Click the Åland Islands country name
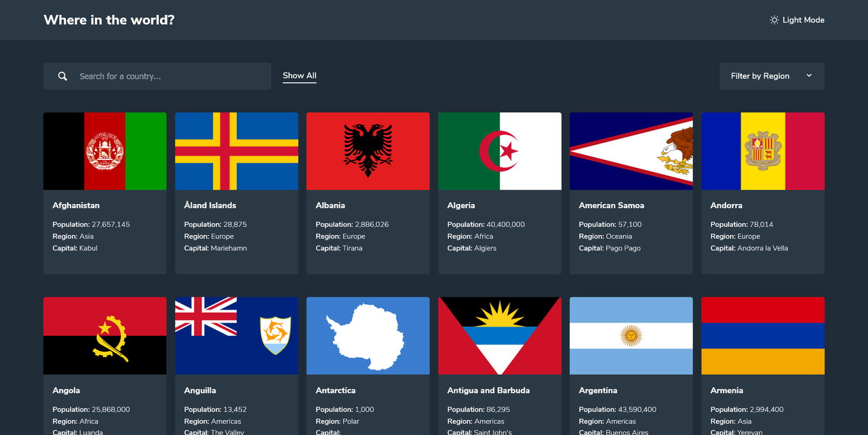868x435 pixels. 210,205
